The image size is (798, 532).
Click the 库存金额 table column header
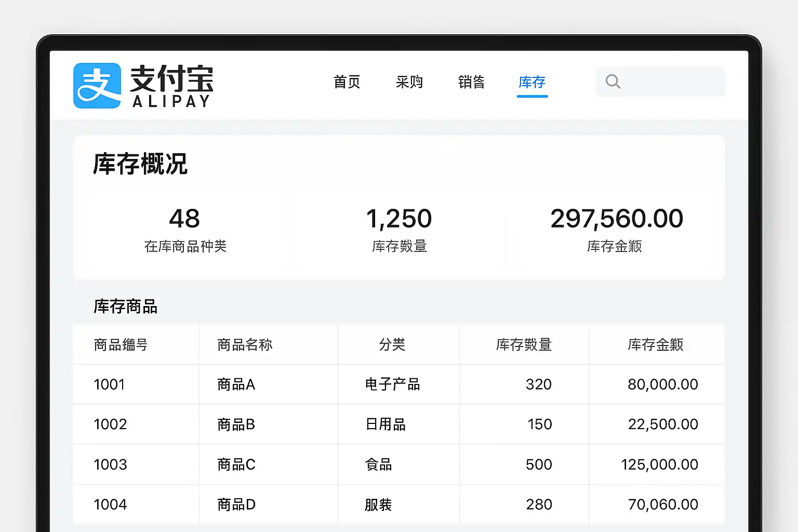click(655, 344)
